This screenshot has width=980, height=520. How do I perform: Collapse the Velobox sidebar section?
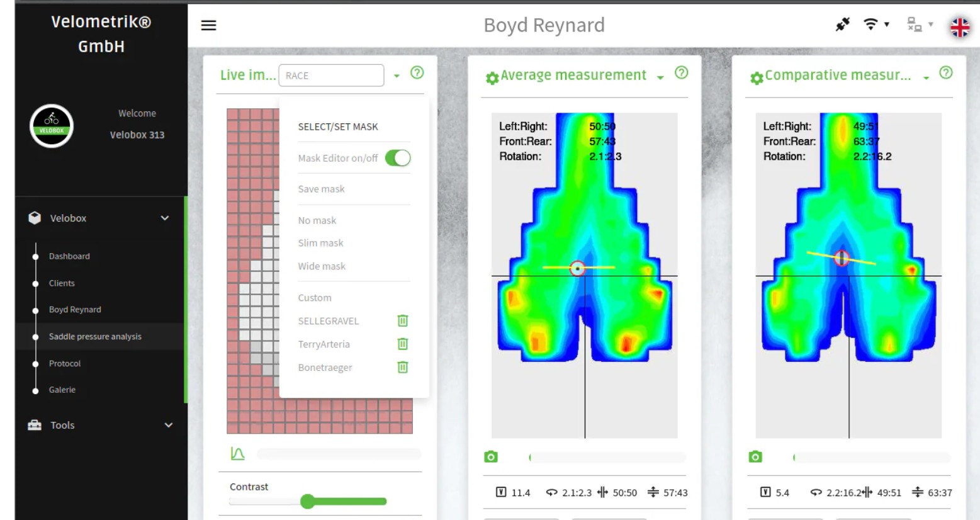click(x=165, y=218)
